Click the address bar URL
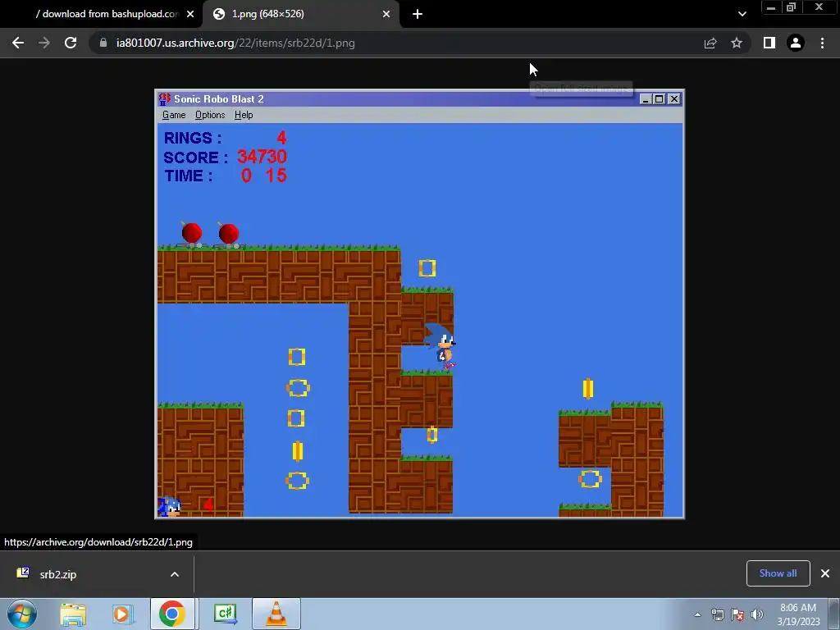The width and height of the screenshot is (840, 630). 235,43
